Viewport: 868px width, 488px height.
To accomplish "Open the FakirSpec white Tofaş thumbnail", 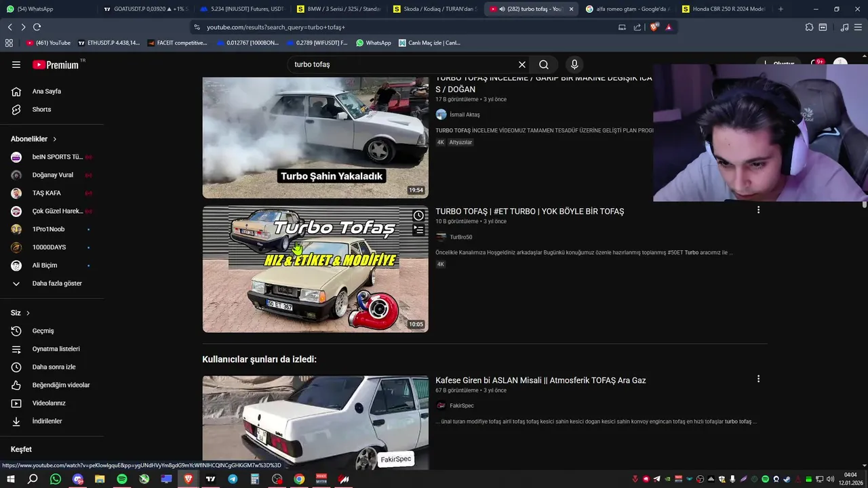I will click(x=315, y=423).
